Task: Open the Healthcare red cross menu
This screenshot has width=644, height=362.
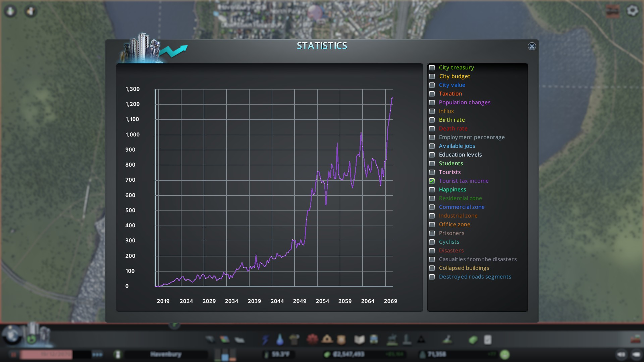Action: [x=312, y=340]
